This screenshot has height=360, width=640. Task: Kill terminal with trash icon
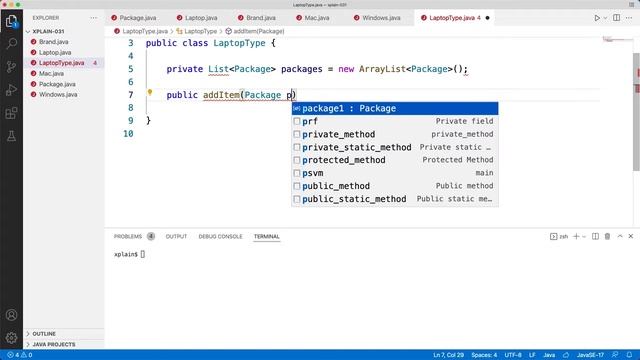607,236
